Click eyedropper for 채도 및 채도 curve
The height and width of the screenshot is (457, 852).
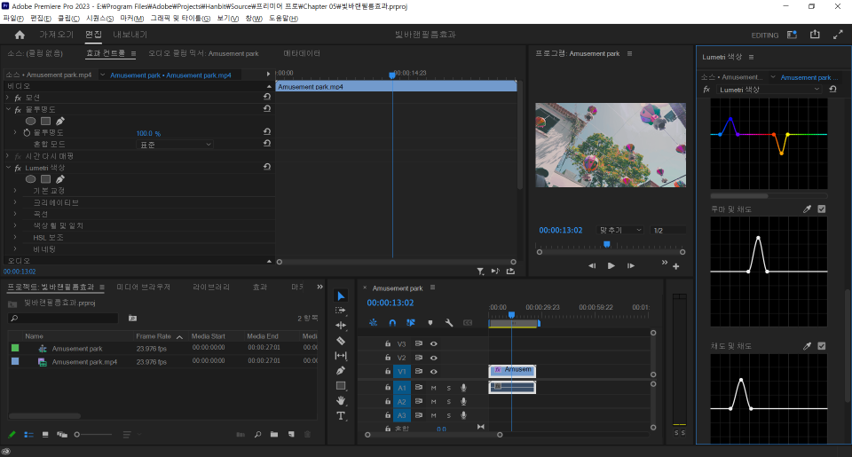(x=807, y=346)
